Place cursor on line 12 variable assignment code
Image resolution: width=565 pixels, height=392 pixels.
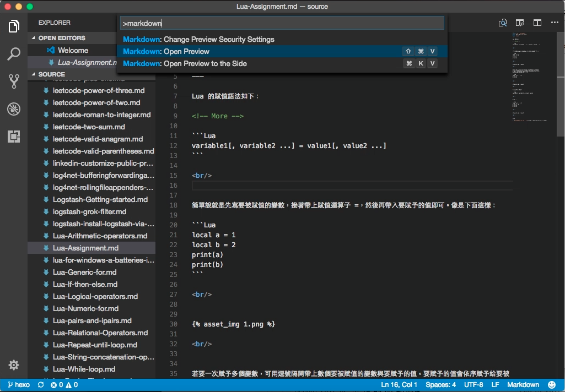click(x=289, y=146)
